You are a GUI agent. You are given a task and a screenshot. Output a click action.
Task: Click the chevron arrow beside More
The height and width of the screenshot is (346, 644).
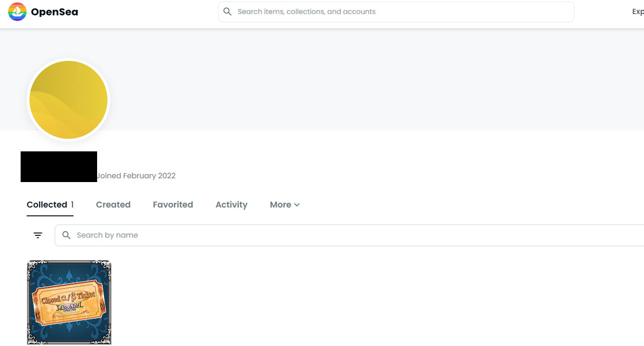point(297,205)
